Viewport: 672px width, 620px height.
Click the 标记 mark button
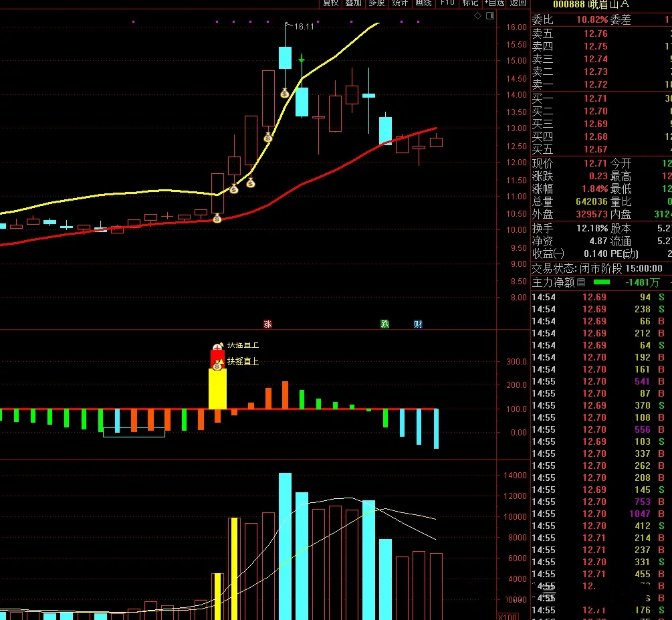[x=471, y=3]
